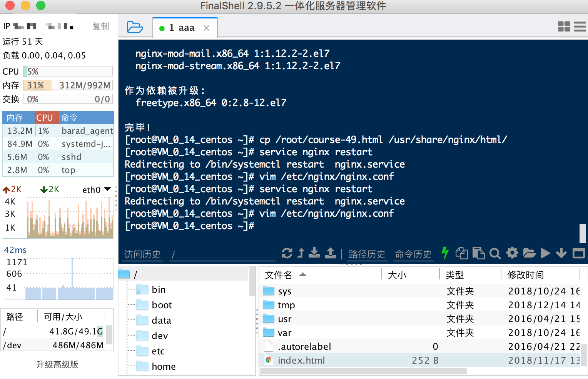Click the 可用/大小 disk column header
The height and width of the screenshot is (379, 588).
(71, 317)
